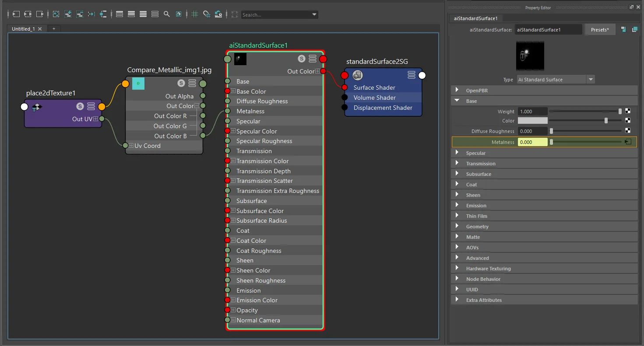Image resolution: width=644 pixels, height=346 pixels.
Task: Set all nodes to full view mode
Action: 143,14
